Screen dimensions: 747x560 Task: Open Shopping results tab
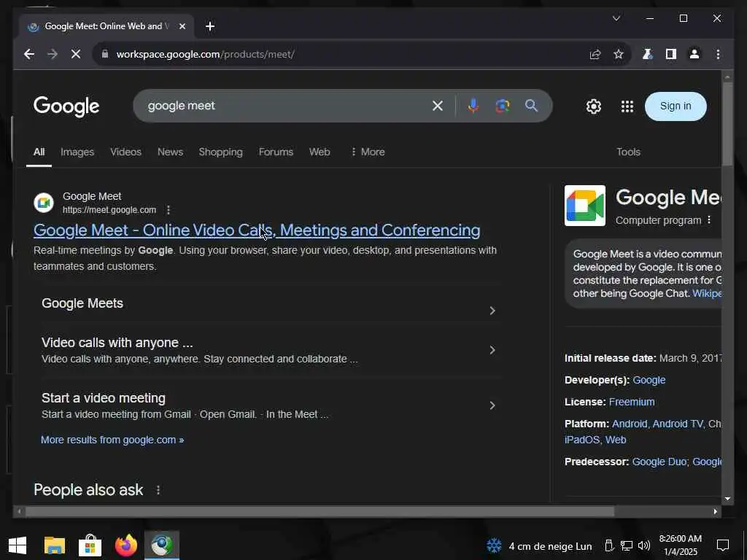click(x=220, y=152)
